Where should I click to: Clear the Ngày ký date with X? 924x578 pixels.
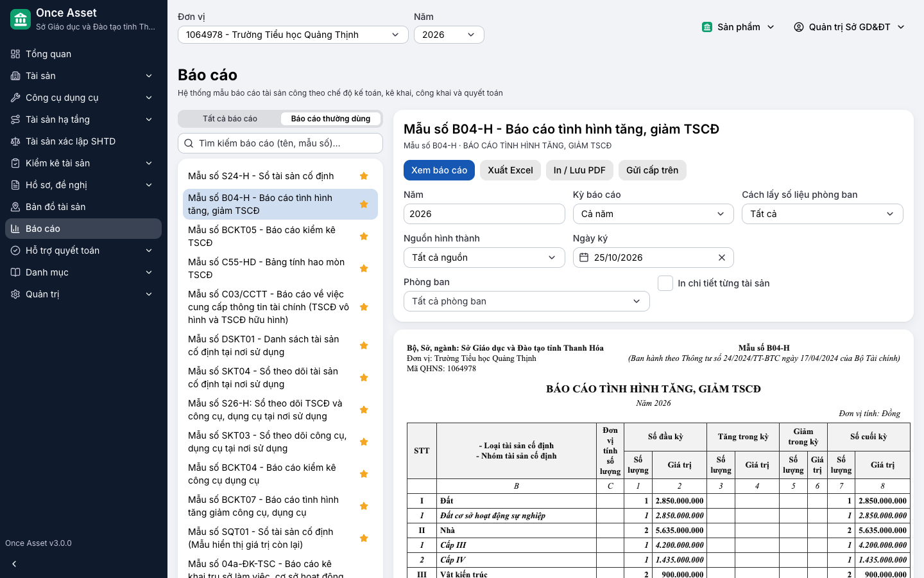pyautogui.click(x=722, y=258)
